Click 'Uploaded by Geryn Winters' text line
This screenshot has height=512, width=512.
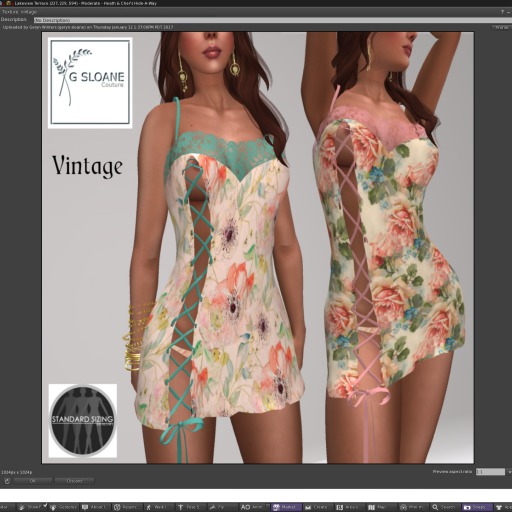(x=88, y=27)
